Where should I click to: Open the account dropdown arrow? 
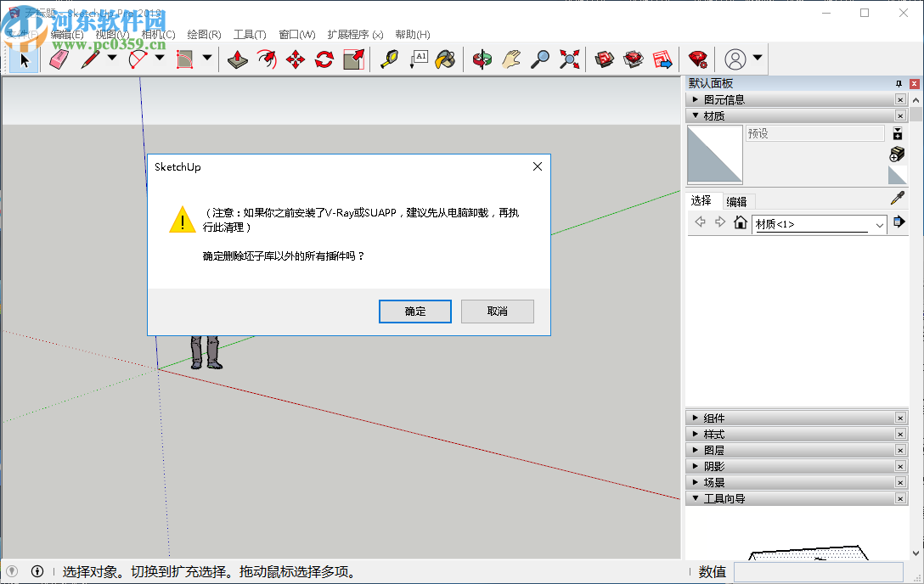[x=758, y=58]
